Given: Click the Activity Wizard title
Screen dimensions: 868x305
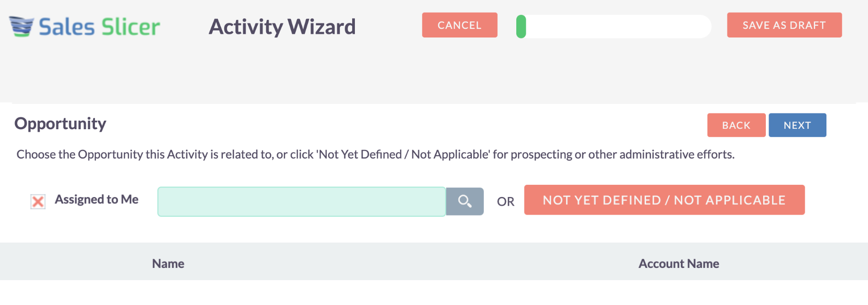Looking at the screenshot, I should [x=282, y=27].
